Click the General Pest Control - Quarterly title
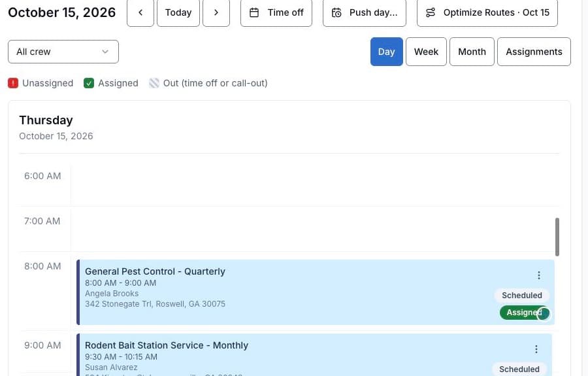Screen dimensions: 588x376 pos(155,271)
